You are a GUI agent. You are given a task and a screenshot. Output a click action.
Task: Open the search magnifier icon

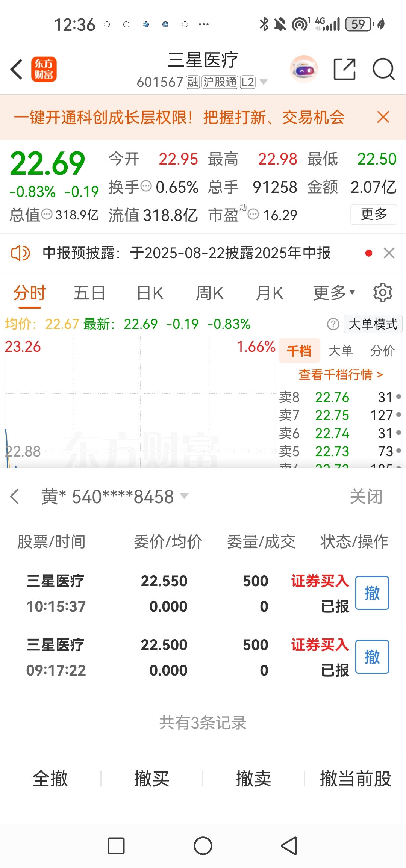[383, 69]
